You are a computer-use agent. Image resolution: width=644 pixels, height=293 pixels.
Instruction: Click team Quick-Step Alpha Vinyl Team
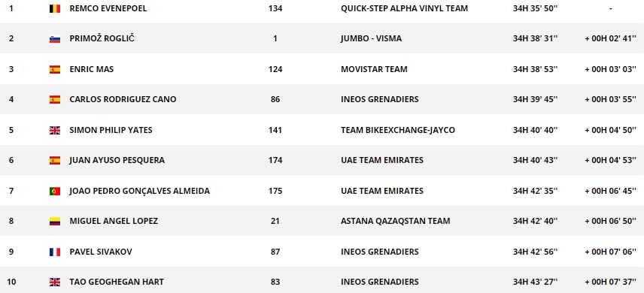click(404, 8)
